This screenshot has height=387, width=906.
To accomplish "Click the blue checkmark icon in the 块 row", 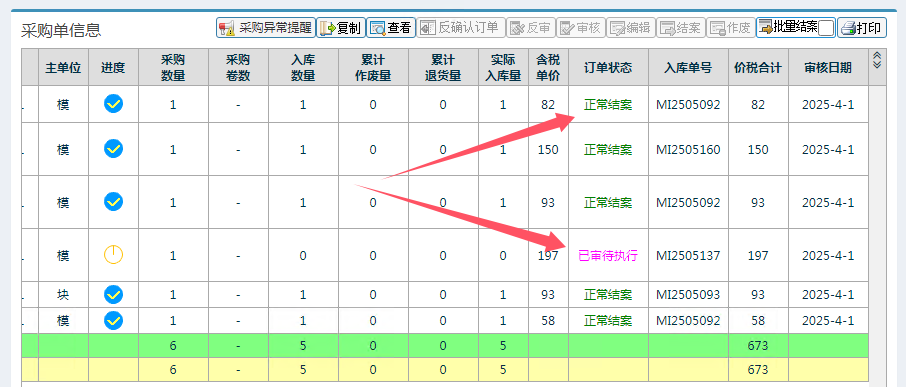I will 113,295.
